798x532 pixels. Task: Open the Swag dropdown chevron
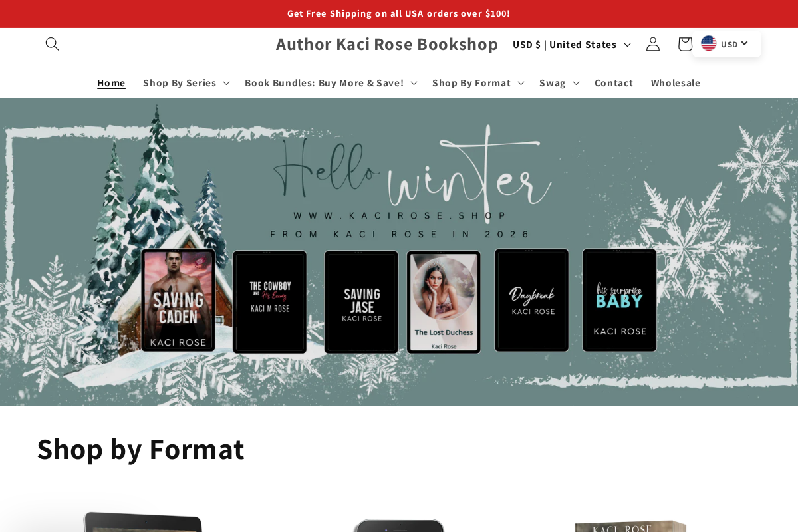pyautogui.click(x=559, y=82)
